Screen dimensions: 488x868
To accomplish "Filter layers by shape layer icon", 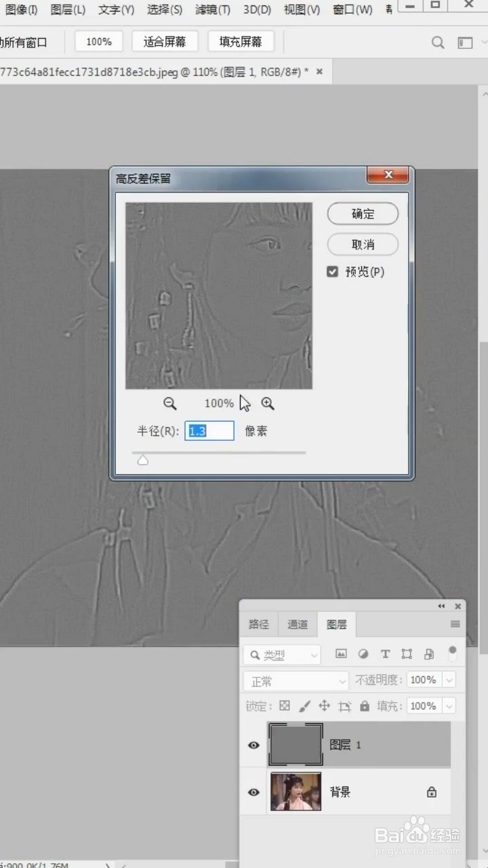I will click(x=407, y=654).
